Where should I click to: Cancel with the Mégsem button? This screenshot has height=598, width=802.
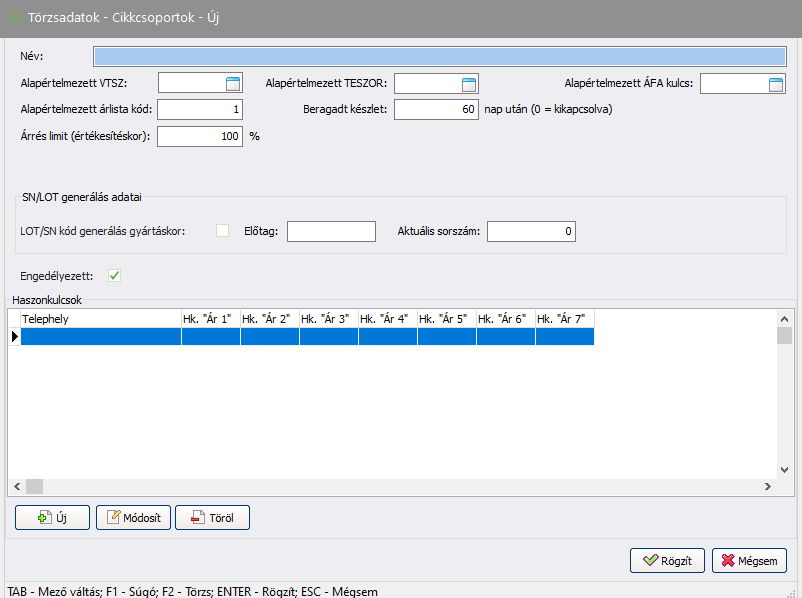pyautogui.click(x=749, y=560)
